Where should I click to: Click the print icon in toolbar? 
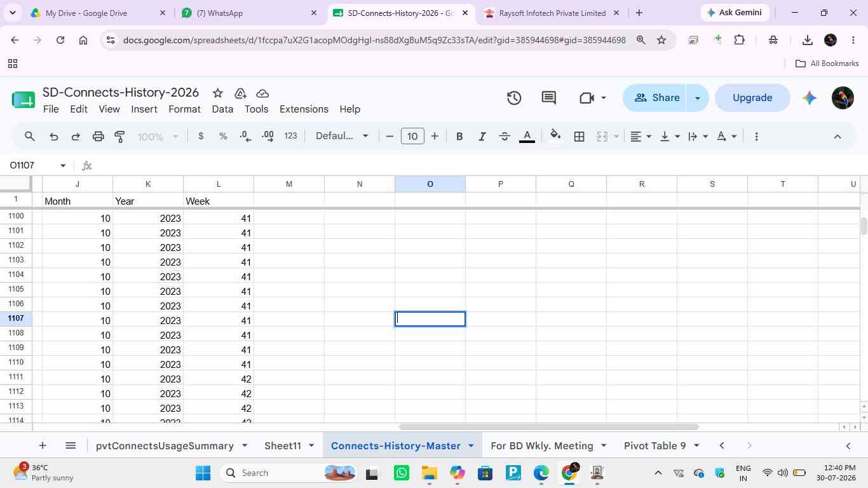tap(98, 136)
